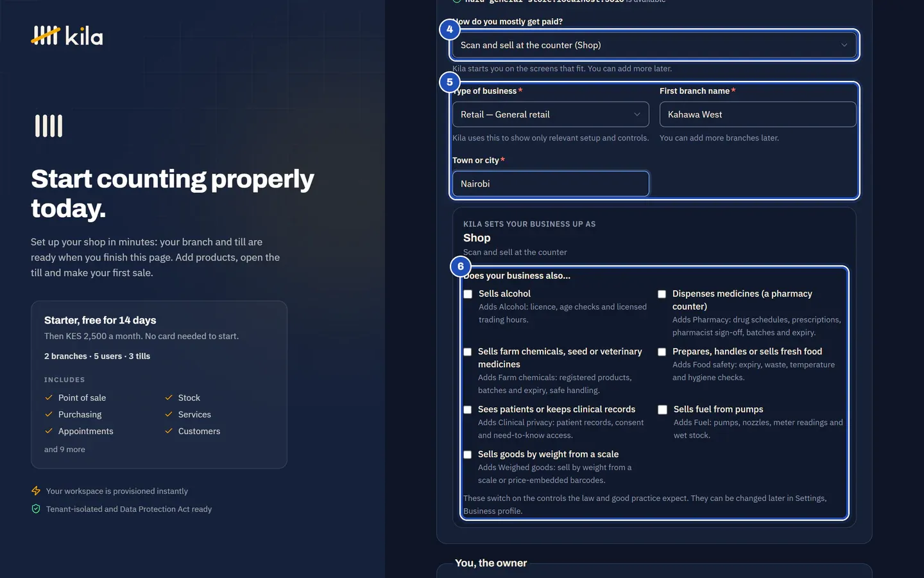Click the 'You, the owner' section heading
The width and height of the screenshot is (924, 578).
[x=491, y=563]
